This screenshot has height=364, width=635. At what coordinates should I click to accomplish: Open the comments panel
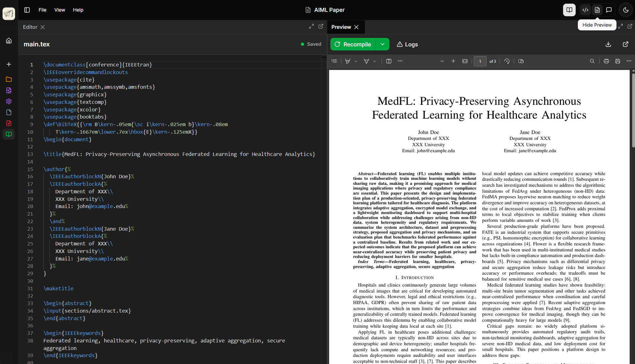609,10
